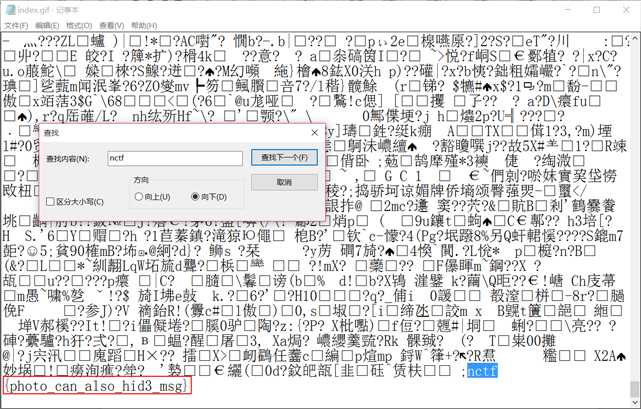The height and width of the screenshot is (409, 641).
Task: Click the vertical scrollbar thumb in Notepad
Action: click(x=634, y=389)
